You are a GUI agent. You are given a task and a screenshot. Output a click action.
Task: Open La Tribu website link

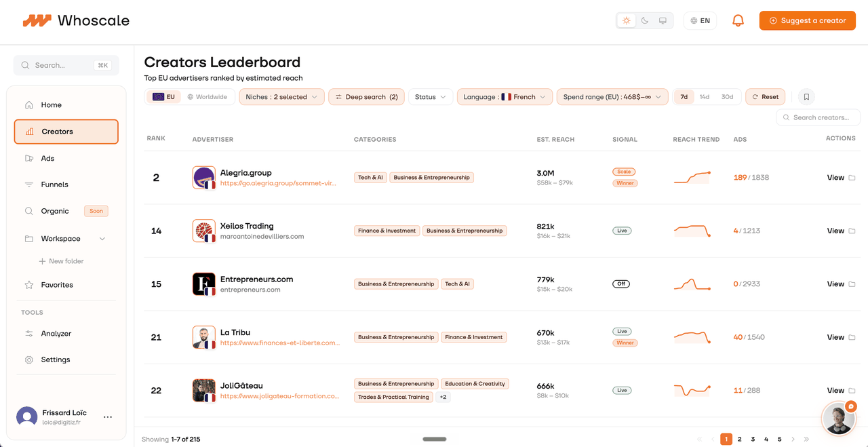point(280,343)
